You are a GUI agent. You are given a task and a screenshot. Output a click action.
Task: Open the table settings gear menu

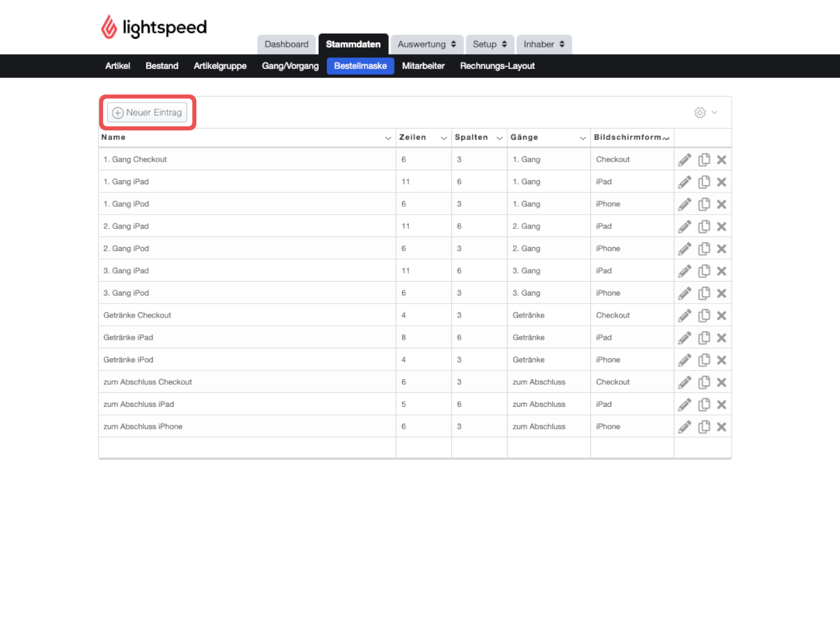pos(706,112)
